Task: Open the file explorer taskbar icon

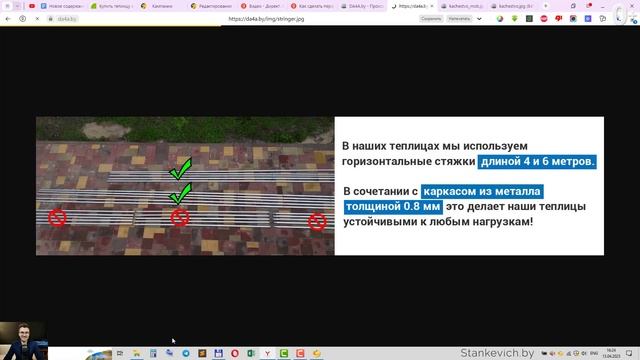Action: pos(136,353)
